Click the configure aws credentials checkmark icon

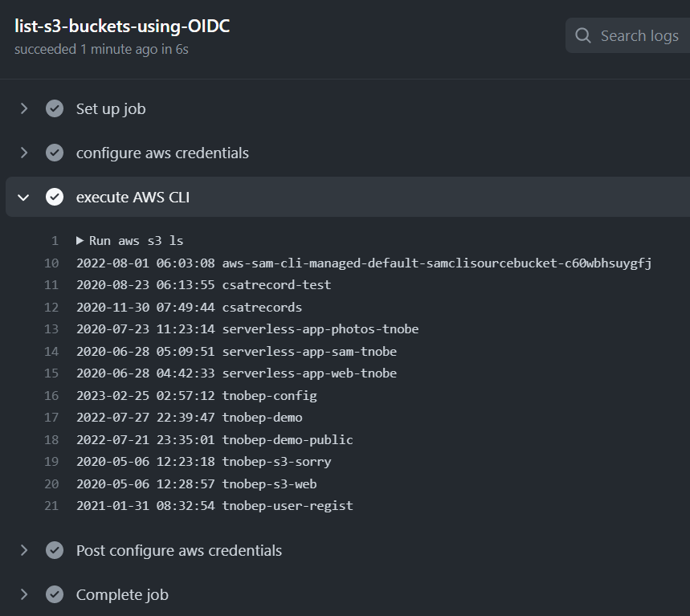[55, 153]
